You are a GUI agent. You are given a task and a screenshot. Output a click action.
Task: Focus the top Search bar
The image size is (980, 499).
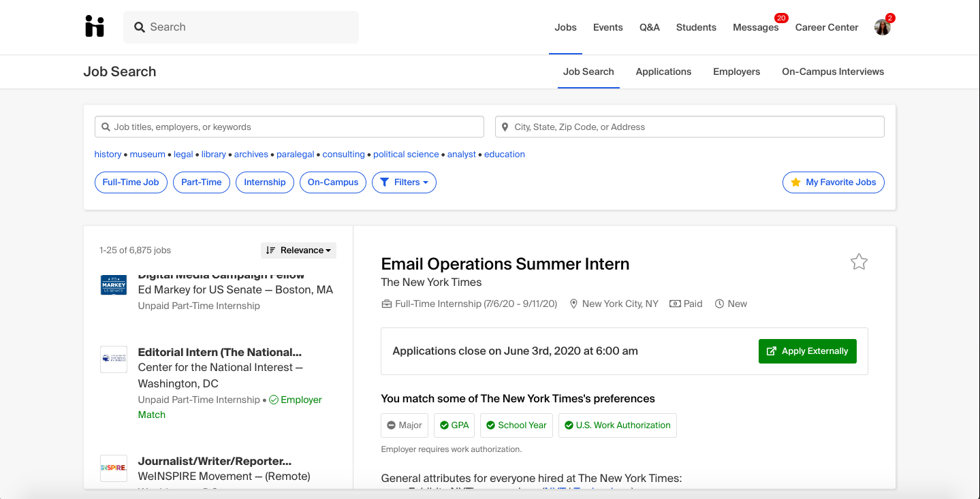click(x=241, y=27)
